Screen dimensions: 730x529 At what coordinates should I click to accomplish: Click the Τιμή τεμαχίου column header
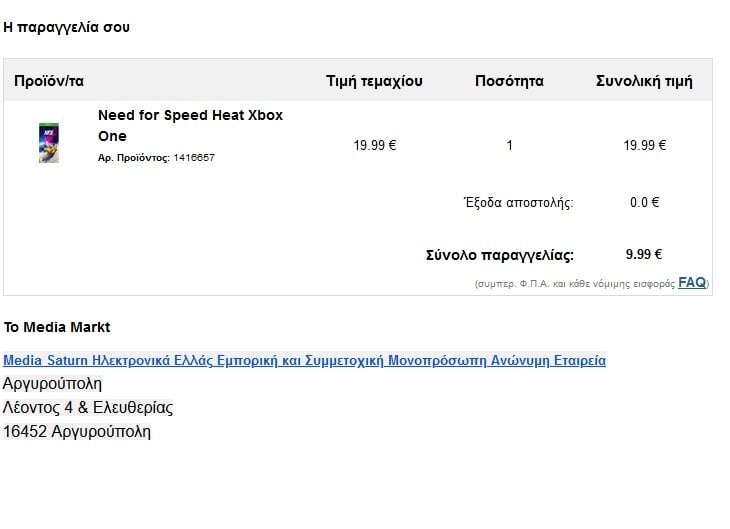(374, 81)
